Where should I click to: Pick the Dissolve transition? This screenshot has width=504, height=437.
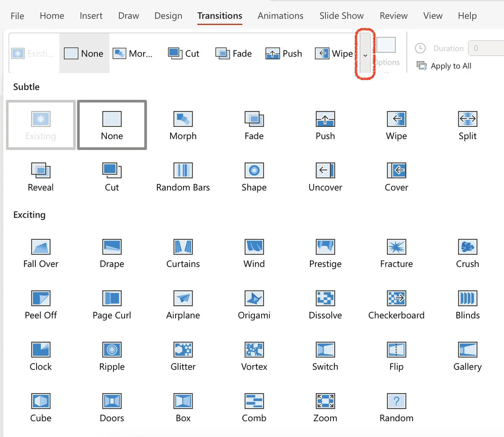[x=325, y=305]
